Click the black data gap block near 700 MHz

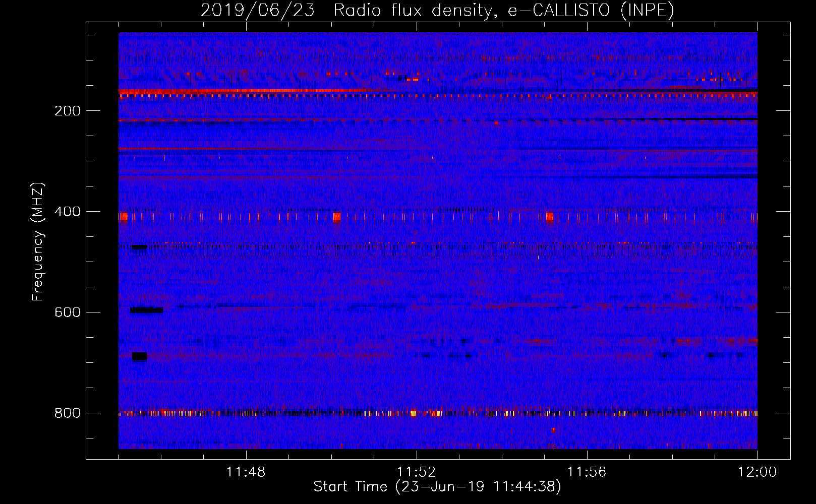pyautogui.click(x=139, y=357)
